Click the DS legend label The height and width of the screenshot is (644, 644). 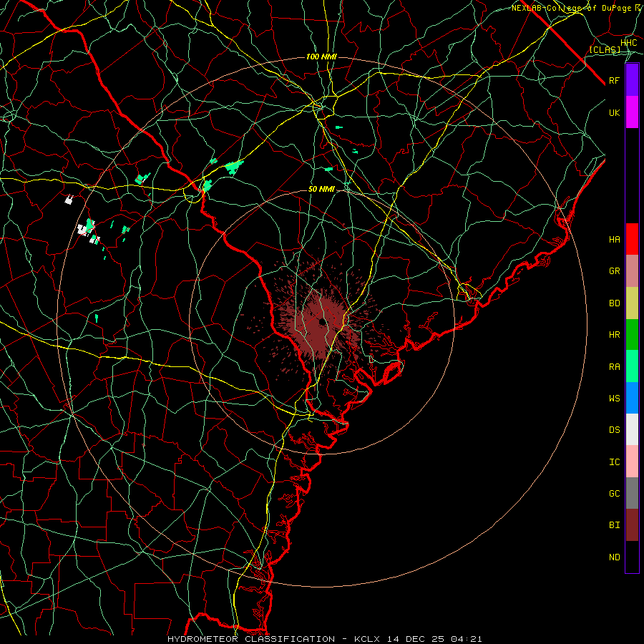[614, 430]
